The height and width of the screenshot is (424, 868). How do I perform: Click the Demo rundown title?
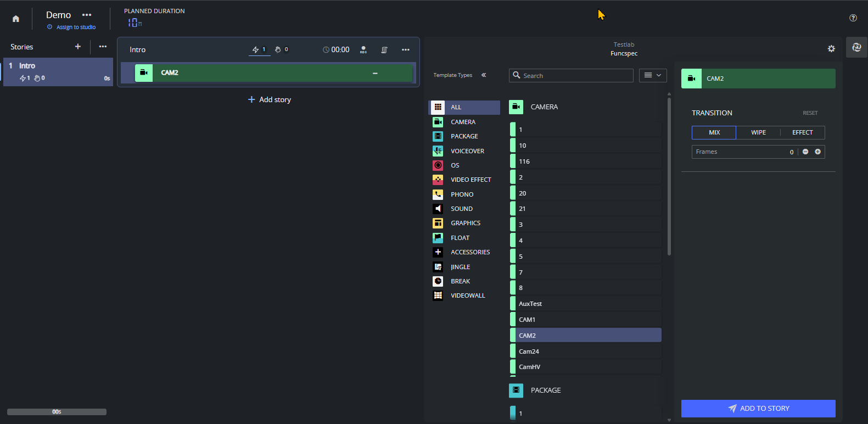point(58,15)
